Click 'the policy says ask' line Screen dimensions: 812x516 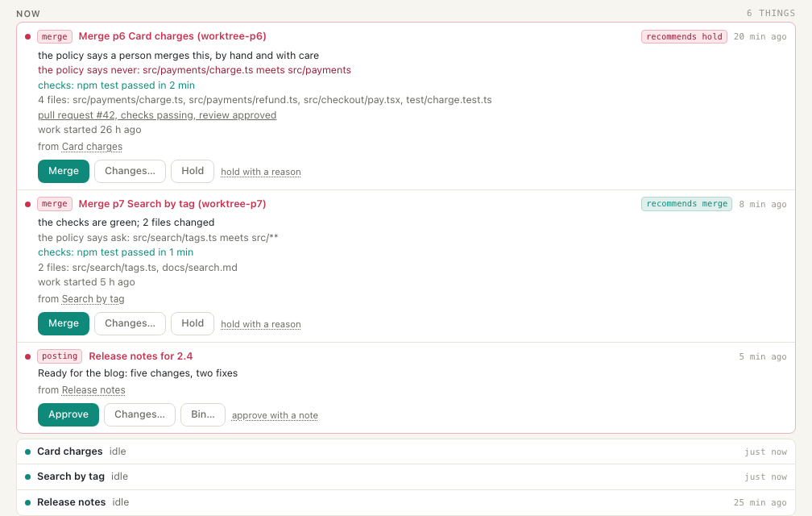[x=158, y=238]
